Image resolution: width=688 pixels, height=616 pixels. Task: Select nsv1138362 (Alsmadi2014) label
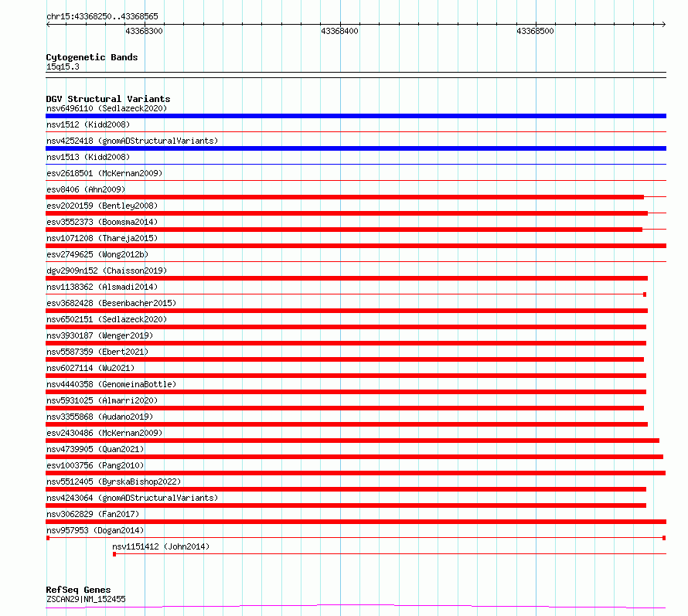102,287
